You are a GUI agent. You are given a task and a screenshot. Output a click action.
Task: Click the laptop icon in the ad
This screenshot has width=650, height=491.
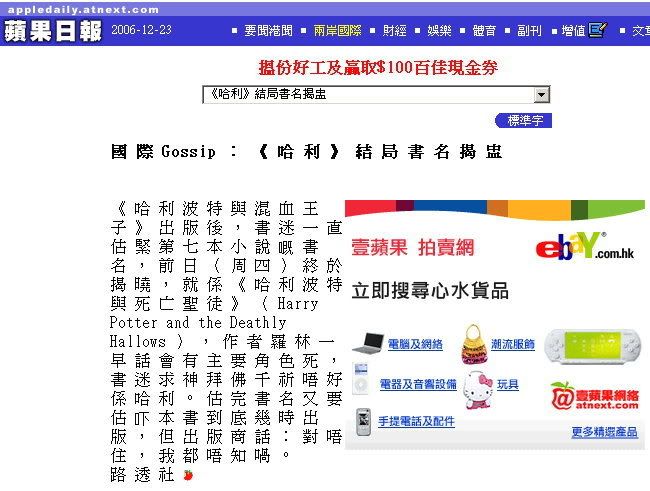(369, 343)
